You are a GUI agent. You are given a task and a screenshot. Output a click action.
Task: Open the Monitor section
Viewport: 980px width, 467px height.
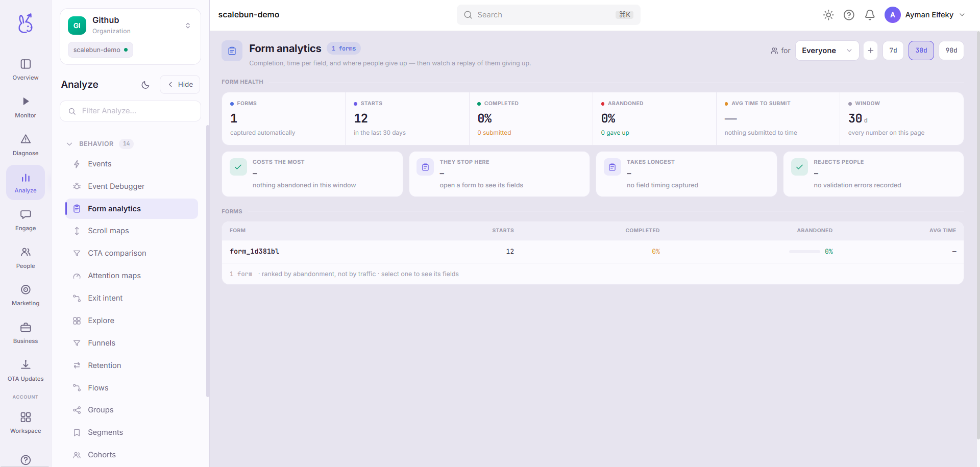coord(26,107)
